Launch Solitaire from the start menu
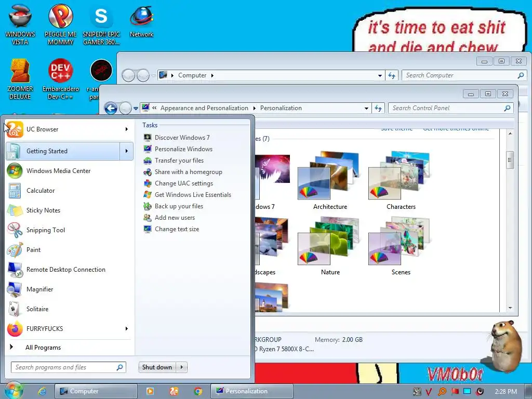This screenshot has height=399, width=532. pos(69,309)
